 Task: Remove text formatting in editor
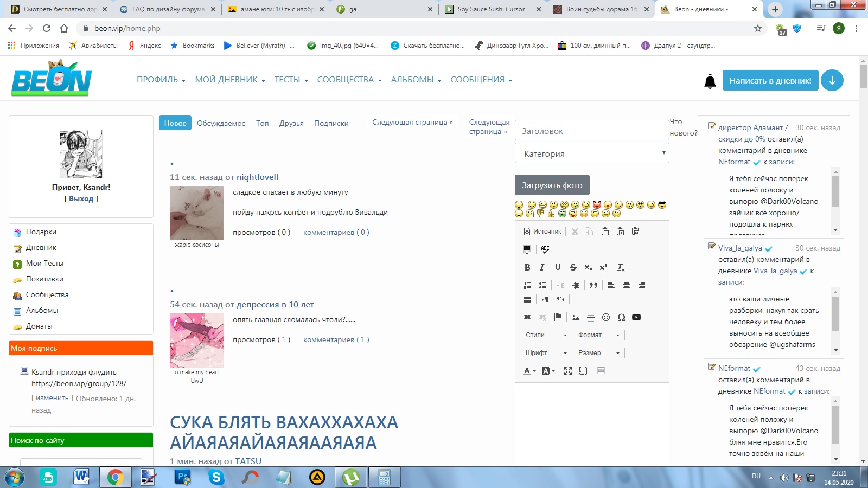pyautogui.click(x=621, y=267)
